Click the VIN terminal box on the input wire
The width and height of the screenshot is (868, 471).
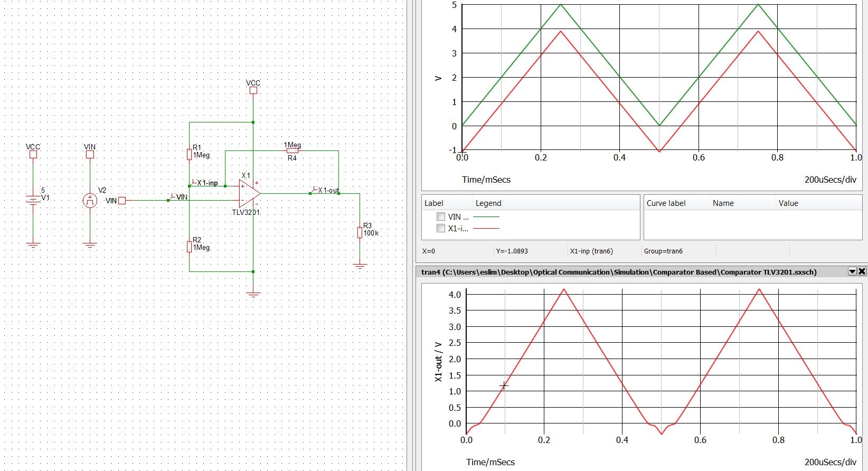click(x=122, y=201)
